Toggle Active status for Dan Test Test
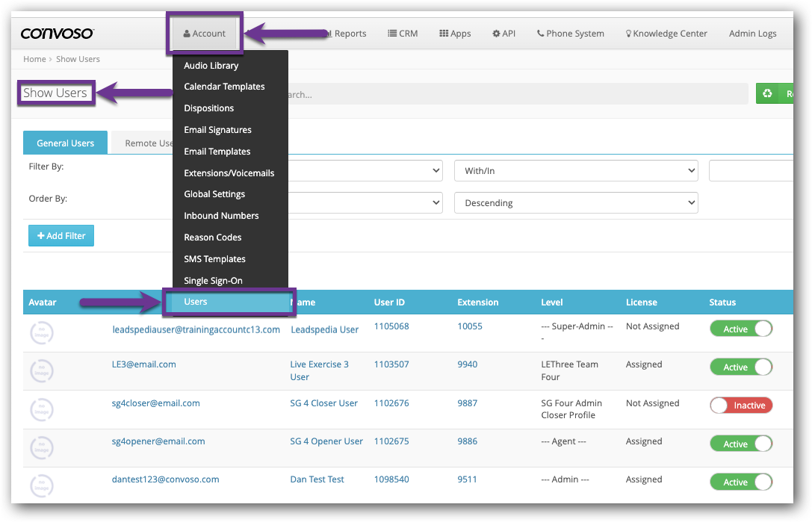812x522 pixels. pyautogui.click(x=741, y=482)
